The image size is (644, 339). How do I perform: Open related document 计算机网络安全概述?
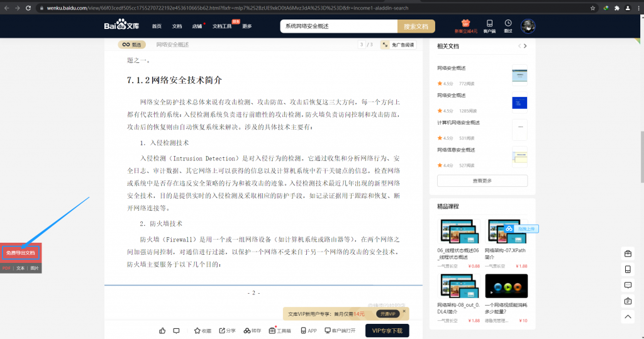[x=458, y=123]
